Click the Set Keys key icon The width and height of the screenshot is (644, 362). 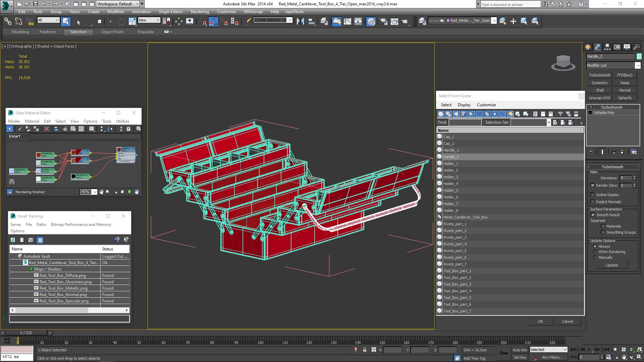pos(503,353)
